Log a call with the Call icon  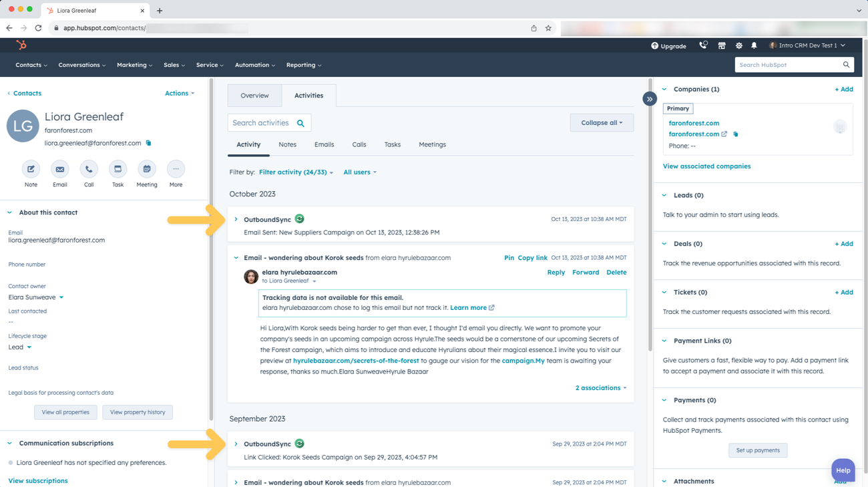[x=89, y=169]
